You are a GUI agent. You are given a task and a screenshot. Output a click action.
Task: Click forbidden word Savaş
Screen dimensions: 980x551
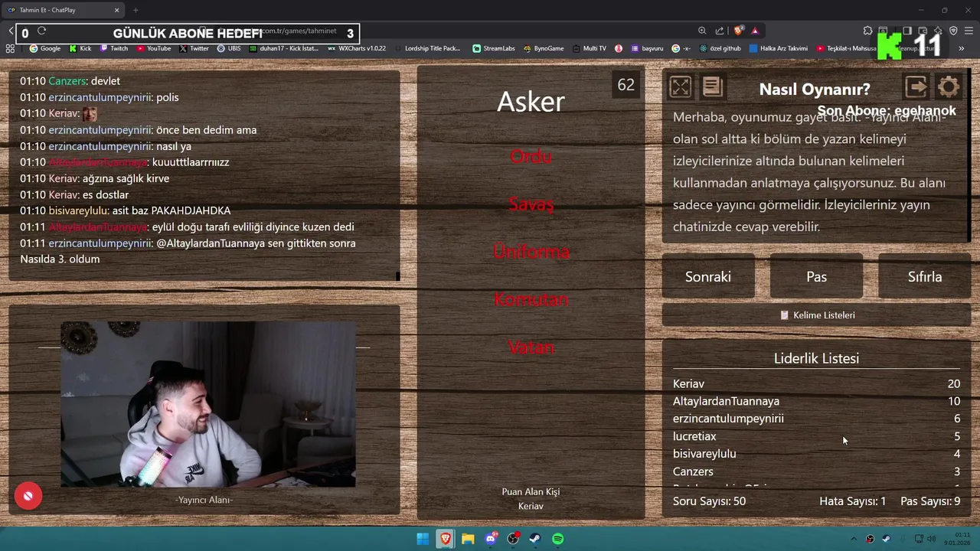click(531, 204)
